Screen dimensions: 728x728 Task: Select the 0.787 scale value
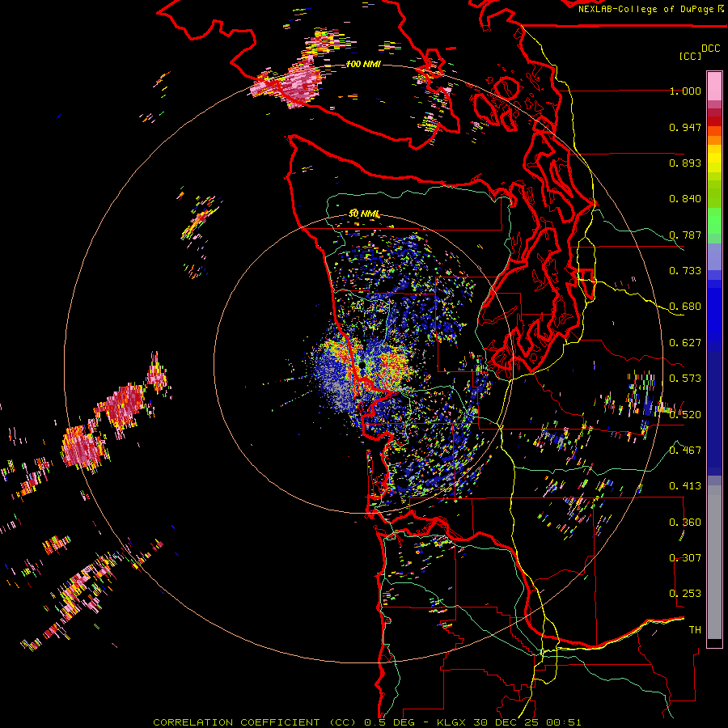tap(685, 235)
